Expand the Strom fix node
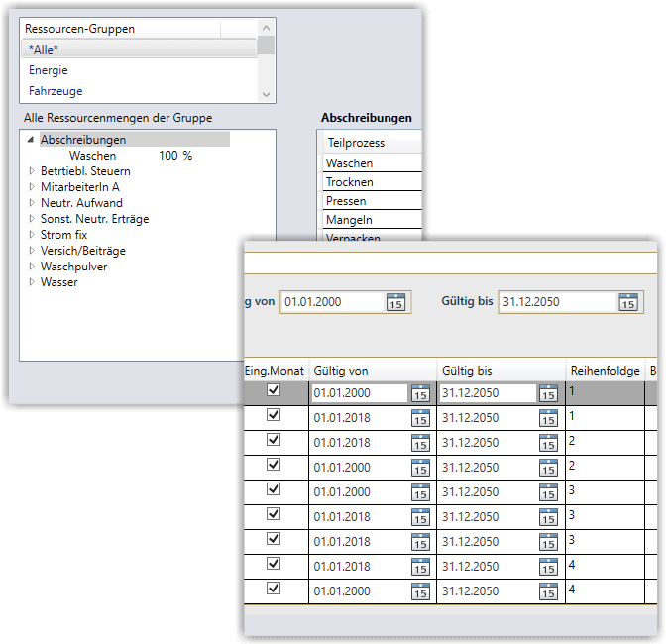 pyautogui.click(x=32, y=235)
